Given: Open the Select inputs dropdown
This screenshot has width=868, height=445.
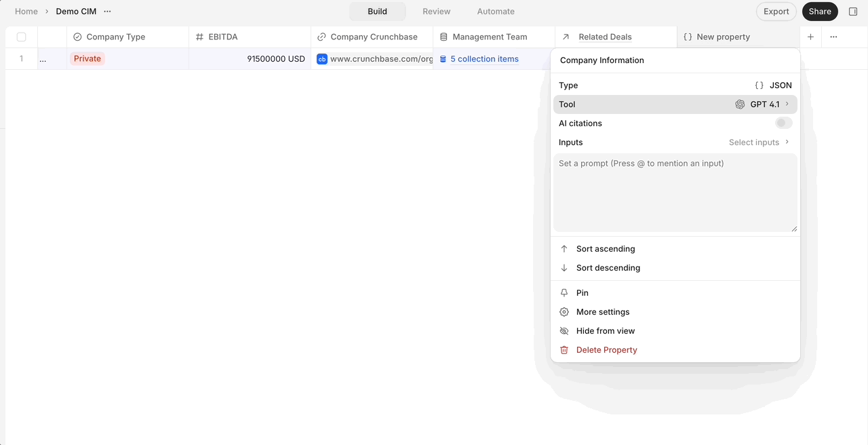Looking at the screenshot, I should (x=759, y=142).
